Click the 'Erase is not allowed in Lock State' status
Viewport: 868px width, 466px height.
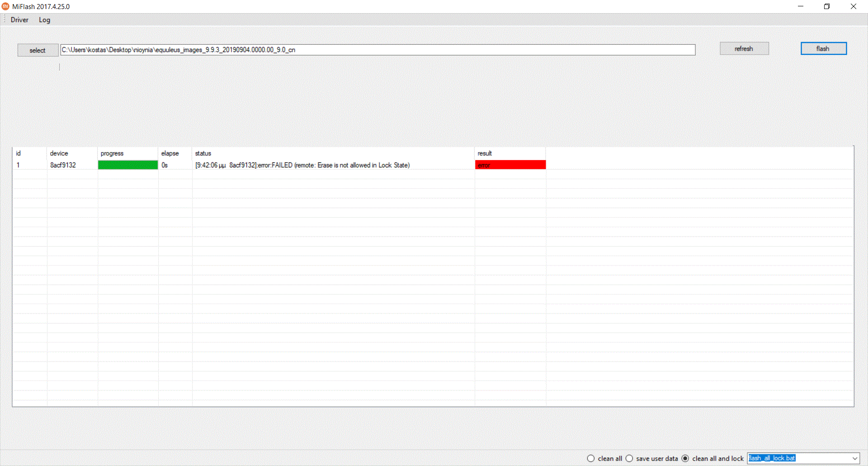point(302,165)
